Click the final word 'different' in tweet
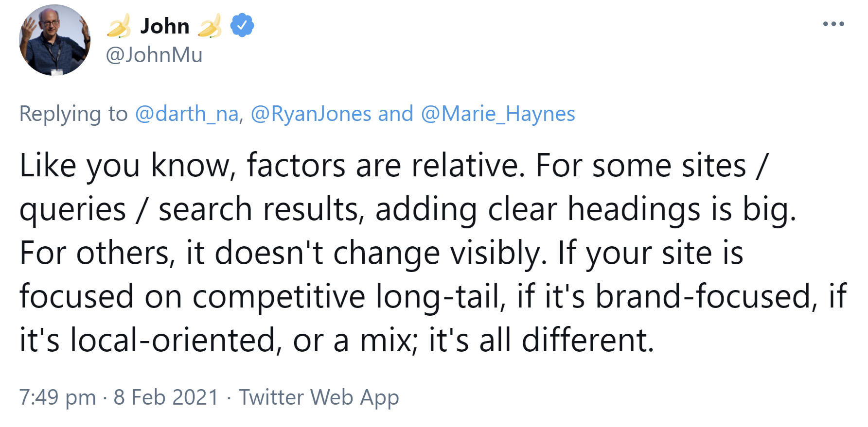The width and height of the screenshot is (868, 427). click(587, 341)
